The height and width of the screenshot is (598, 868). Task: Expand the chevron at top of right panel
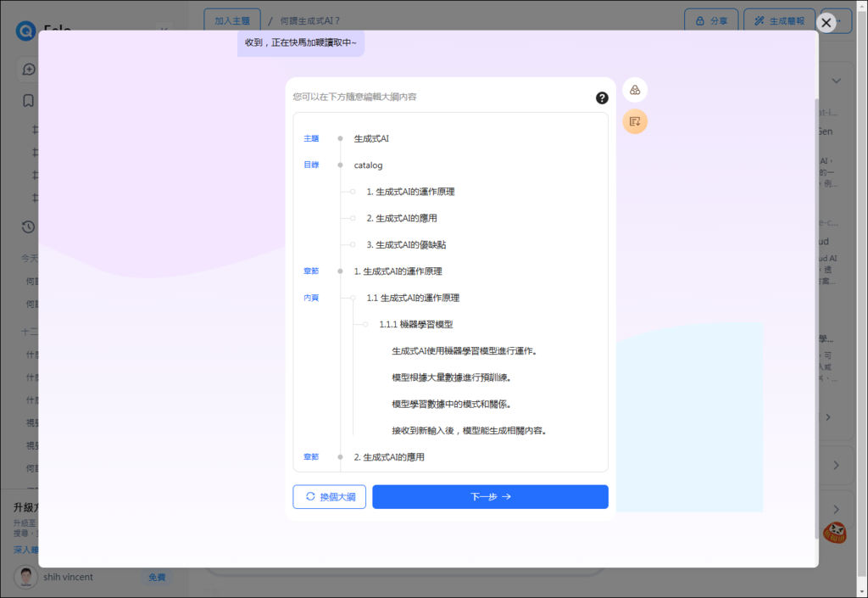coord(837,81)
